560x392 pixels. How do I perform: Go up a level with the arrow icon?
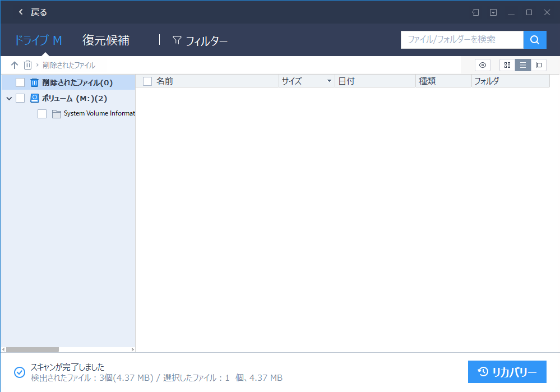coord(14,65)
